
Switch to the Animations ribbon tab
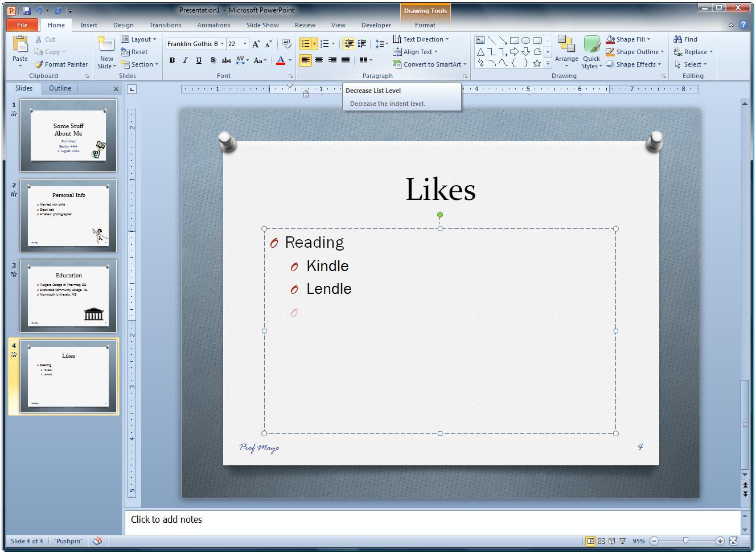pyautogui.click(x=213, y=25)
